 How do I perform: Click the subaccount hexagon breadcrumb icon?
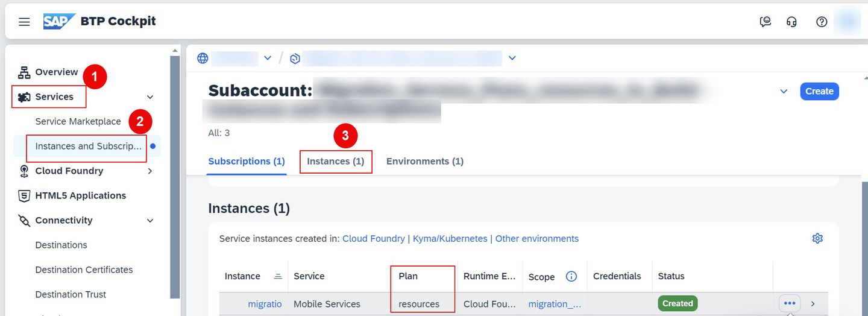coord(295,58)
